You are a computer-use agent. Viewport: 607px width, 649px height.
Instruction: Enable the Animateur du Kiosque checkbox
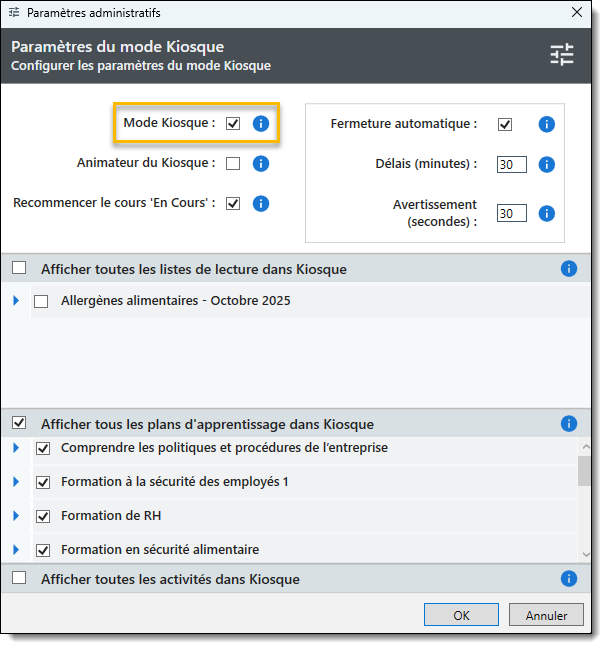[x=233, y=164]
